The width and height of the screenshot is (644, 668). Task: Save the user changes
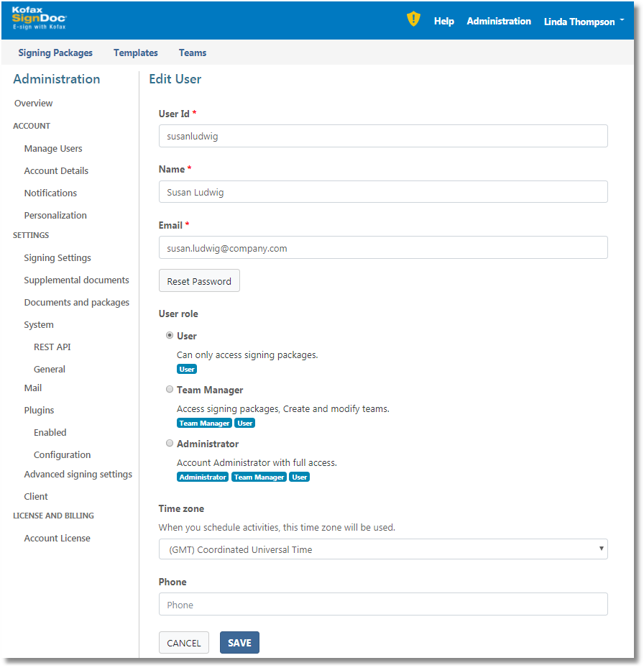point(239,643)
